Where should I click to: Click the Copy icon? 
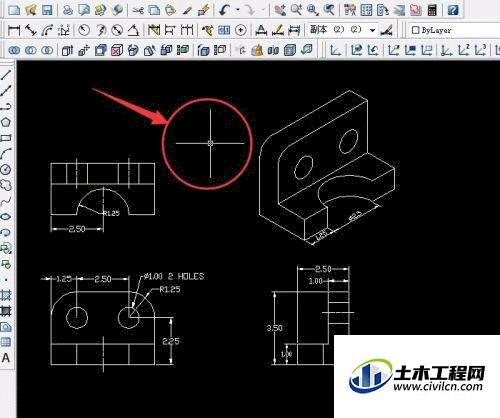point(154,10)
